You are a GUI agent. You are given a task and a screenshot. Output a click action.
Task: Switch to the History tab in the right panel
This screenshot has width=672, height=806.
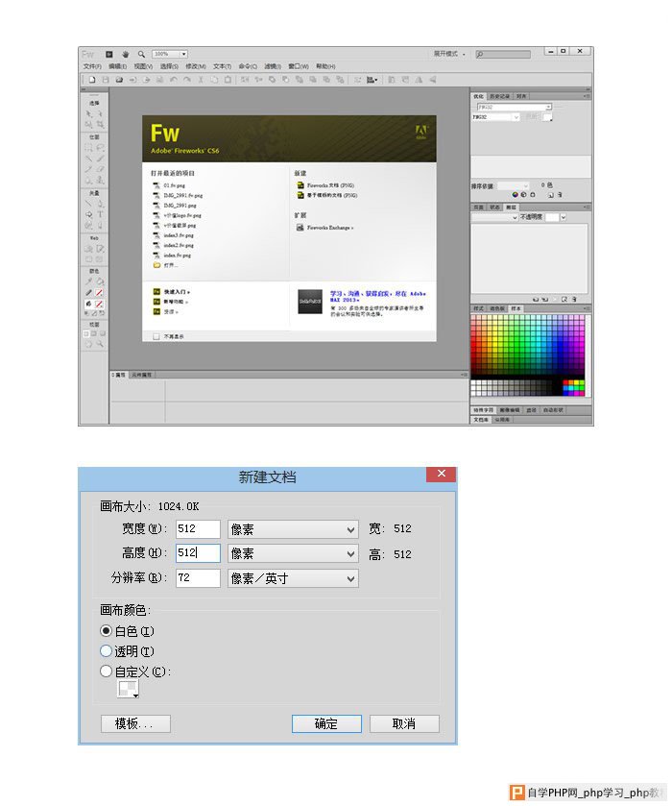pos(499,96)
